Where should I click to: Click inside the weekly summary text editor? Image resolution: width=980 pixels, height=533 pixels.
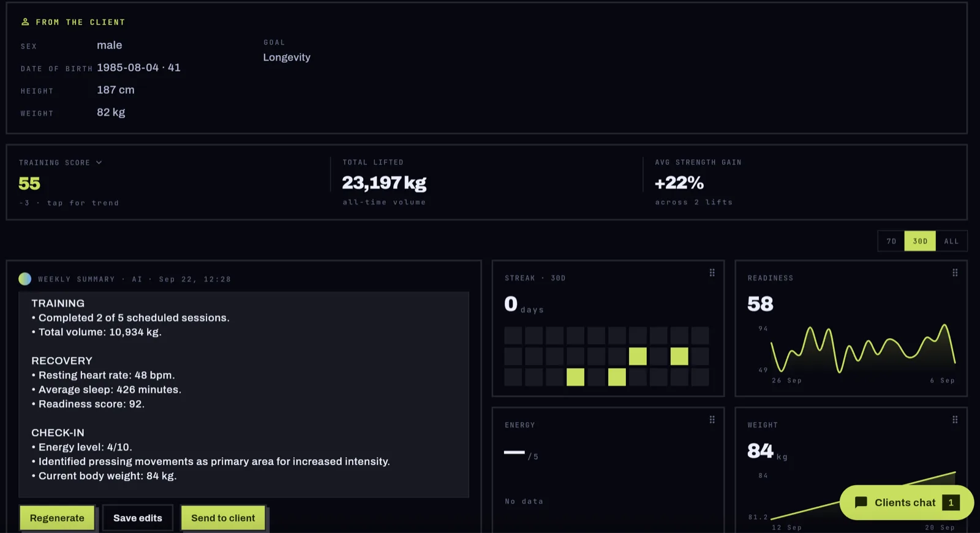point(244,395)
